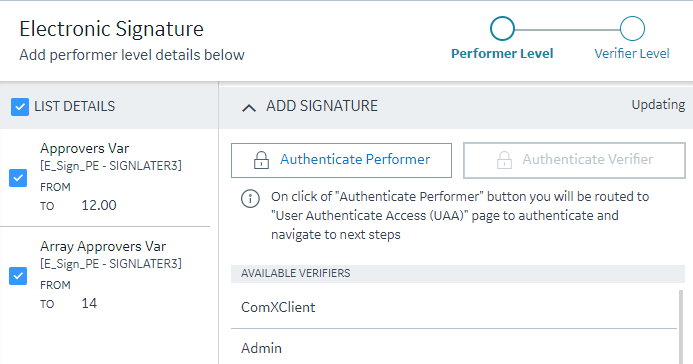Collapse the ADD SIGNATURE section chevron
This screenshot has height=364, width=693.
tap(249, 107)
